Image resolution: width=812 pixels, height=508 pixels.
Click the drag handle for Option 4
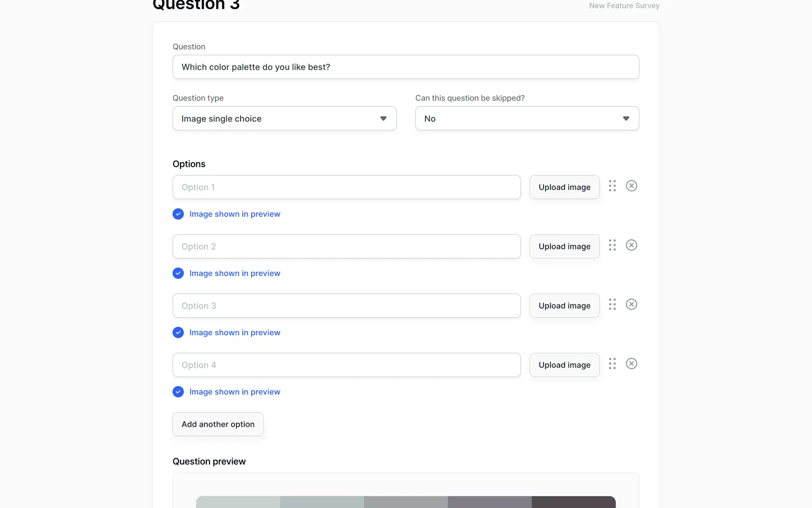click(612, 364)
